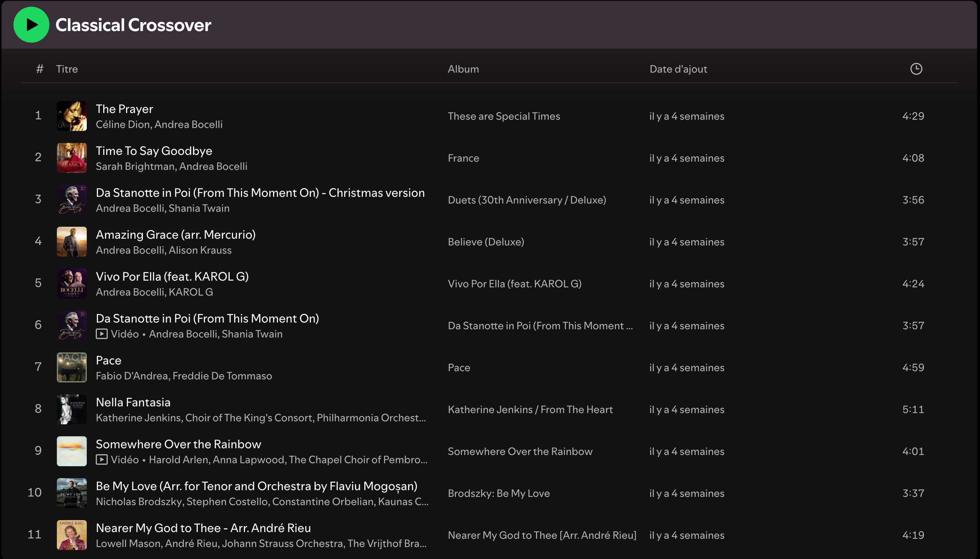Image resolution: width=980 pixels, height=559 pixels.
Task: Click duration 4:29 of The Prayer
Action: click(x=913, y=116)
